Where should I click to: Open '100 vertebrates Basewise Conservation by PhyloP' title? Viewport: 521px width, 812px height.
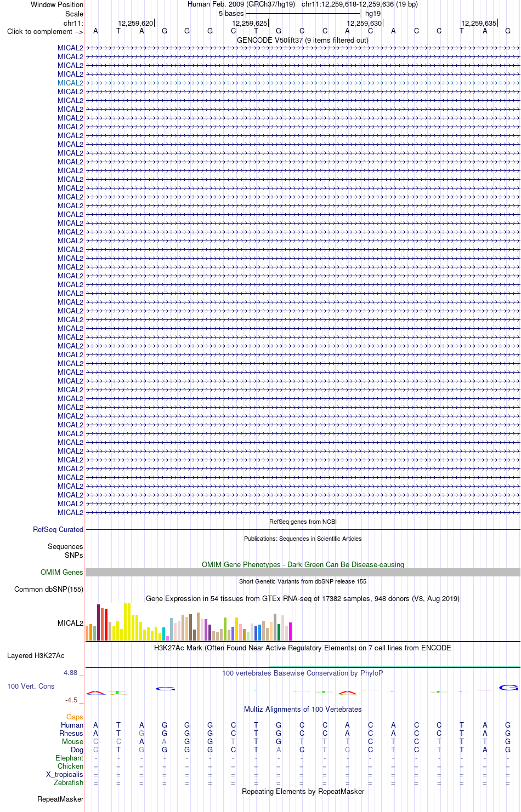[x=303, y=673]
